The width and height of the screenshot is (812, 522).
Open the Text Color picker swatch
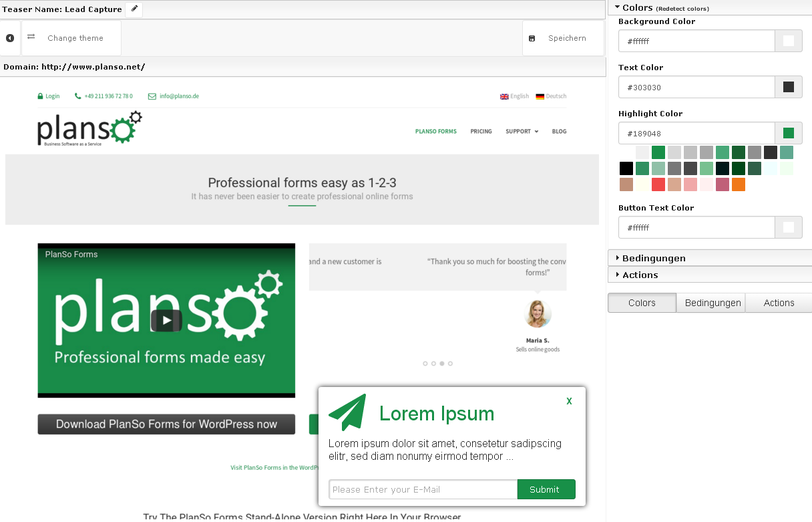tap(789, 87)
